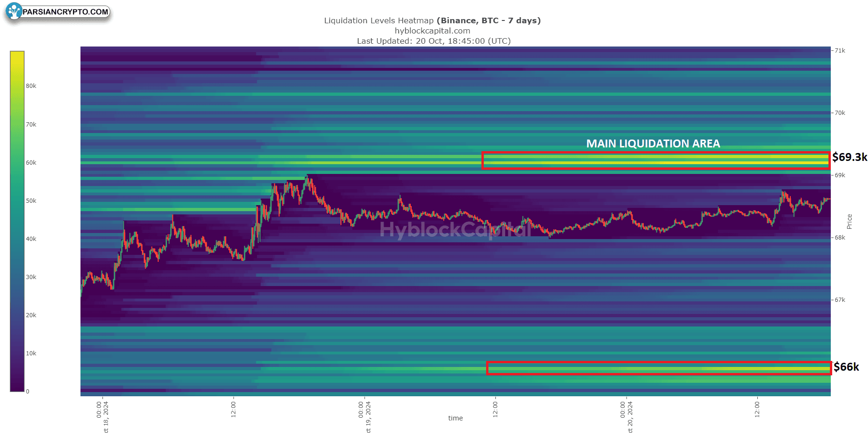Click the 0 mark on color scale

tap(27, 392)
